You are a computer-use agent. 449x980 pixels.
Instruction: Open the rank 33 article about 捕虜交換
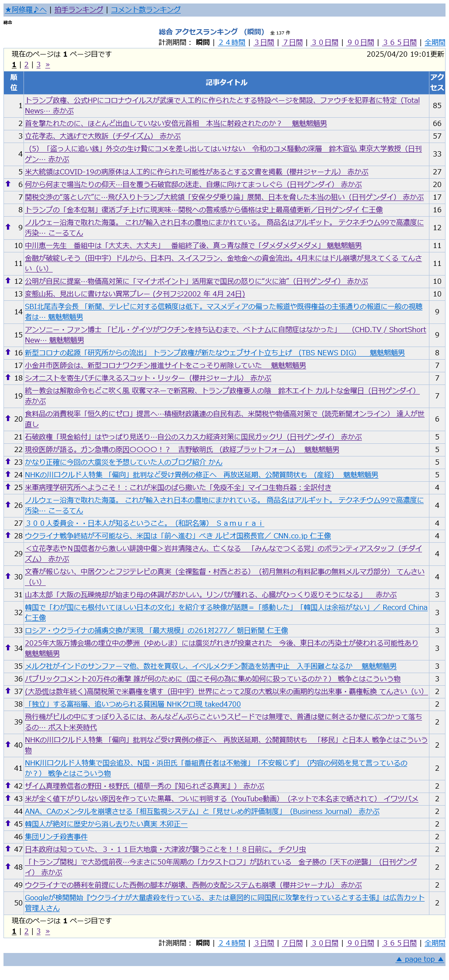click(156, 630)
